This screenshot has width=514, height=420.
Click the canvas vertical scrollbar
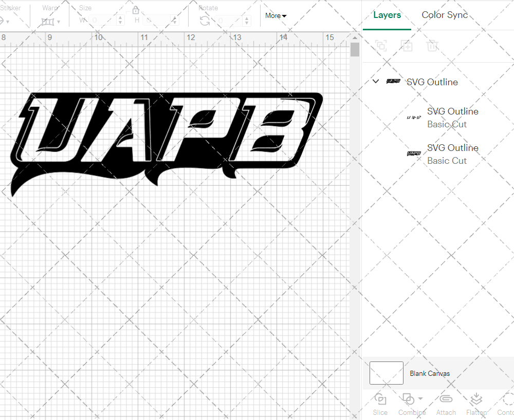[354, 49]
